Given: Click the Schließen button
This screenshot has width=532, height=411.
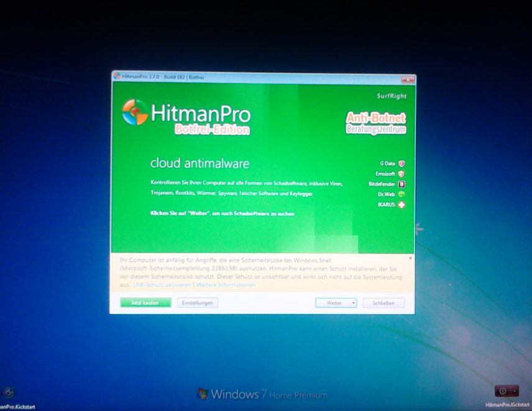Looking at the screenshot, I should (383, 303).
